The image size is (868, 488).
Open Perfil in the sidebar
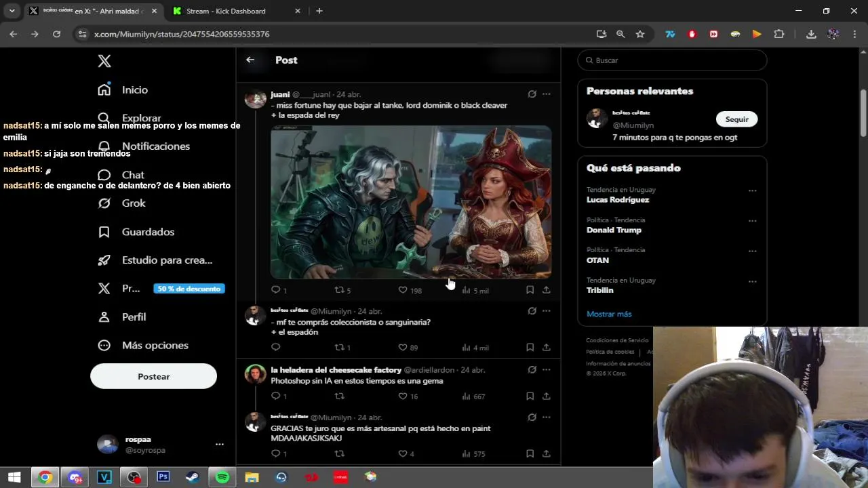point(121,317)
